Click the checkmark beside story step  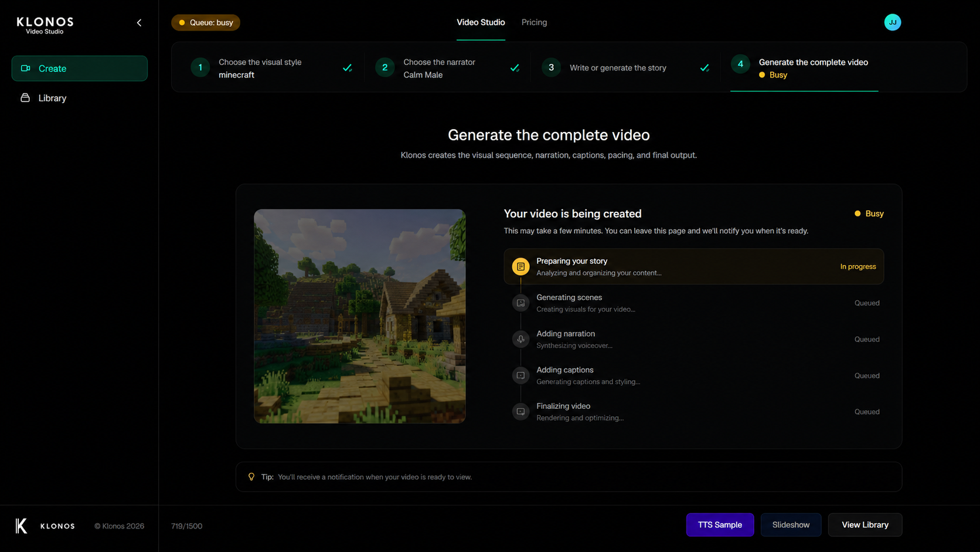point(705,68)
